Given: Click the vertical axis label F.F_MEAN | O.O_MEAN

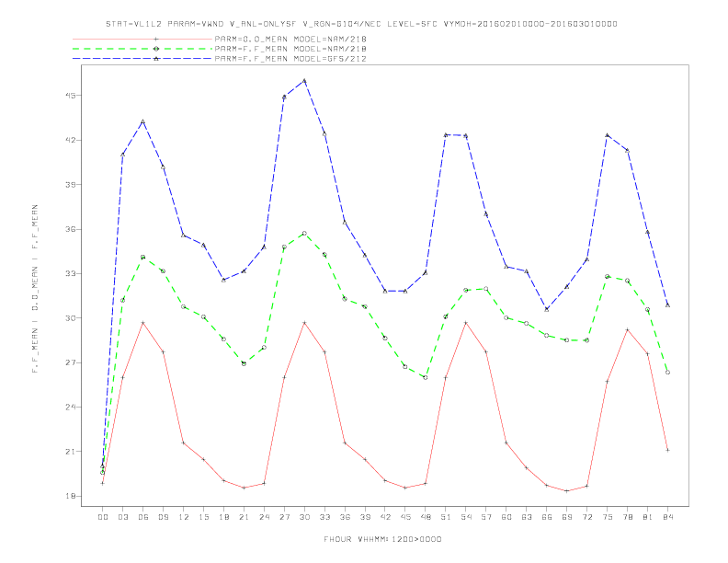Looking at the screenshot, I should pos(35,289).
